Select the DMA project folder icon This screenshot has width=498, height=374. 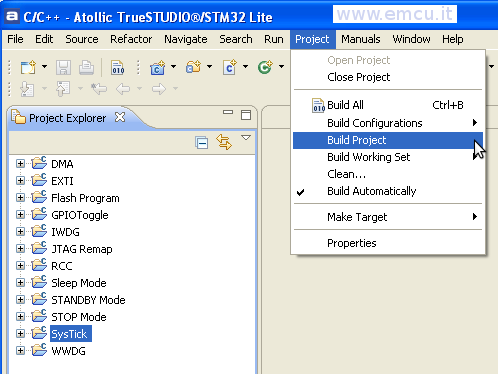39,163
